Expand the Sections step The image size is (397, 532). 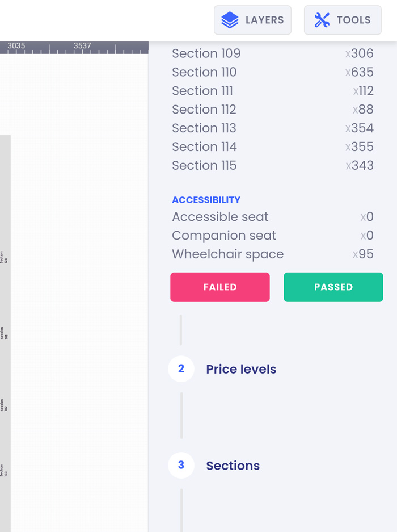point(233,466)
